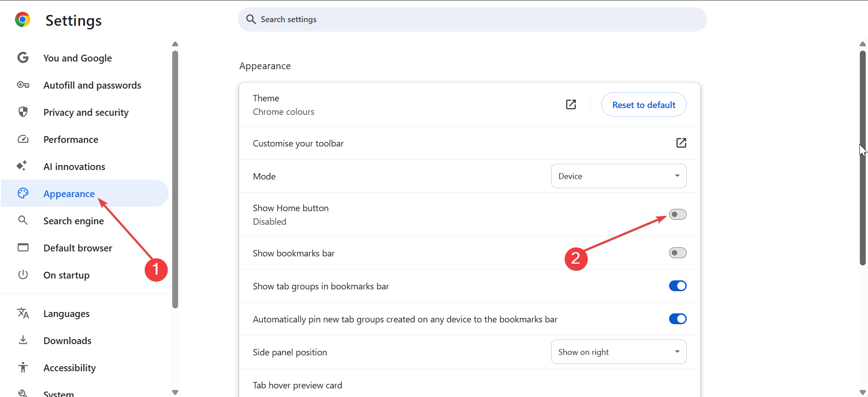
Task: Expand Side panel position dropdown
Action: tap(618, 352)
